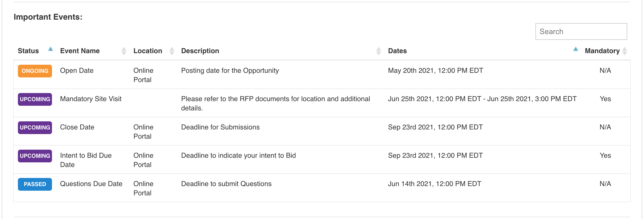Click the Deadline for Submissions description
Image resolution: width=644 pixels, height=219 pixels.
(x=220, y=127)
